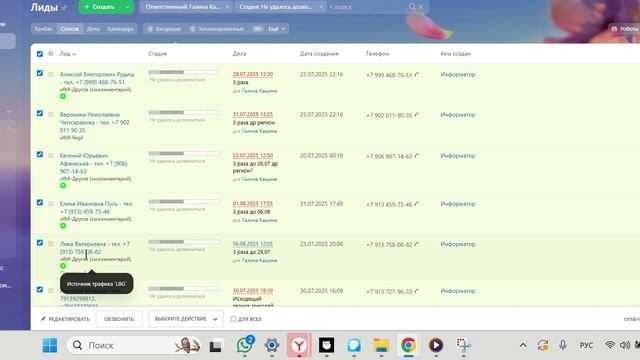Open row menu for Елена Ивановна lead

pyautogui.click(x=51, y=204)
